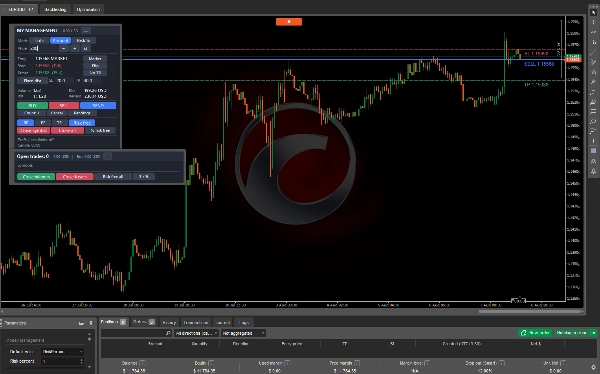The width and height of the screenshot is (600, 374).
Task: Click the info icon beside Margin level
Action: coord(427,363)
